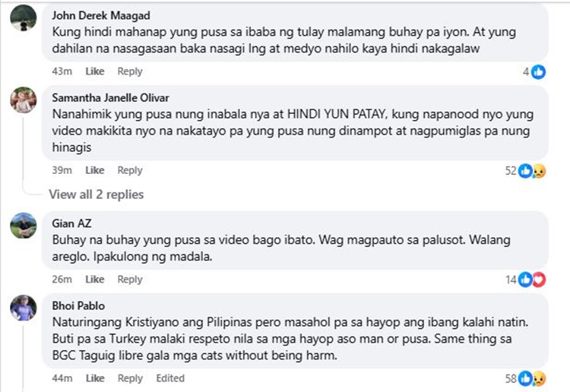Reply to John Derek Maagad's comment
Screen dimensions: 570x392
coord(130,71)
